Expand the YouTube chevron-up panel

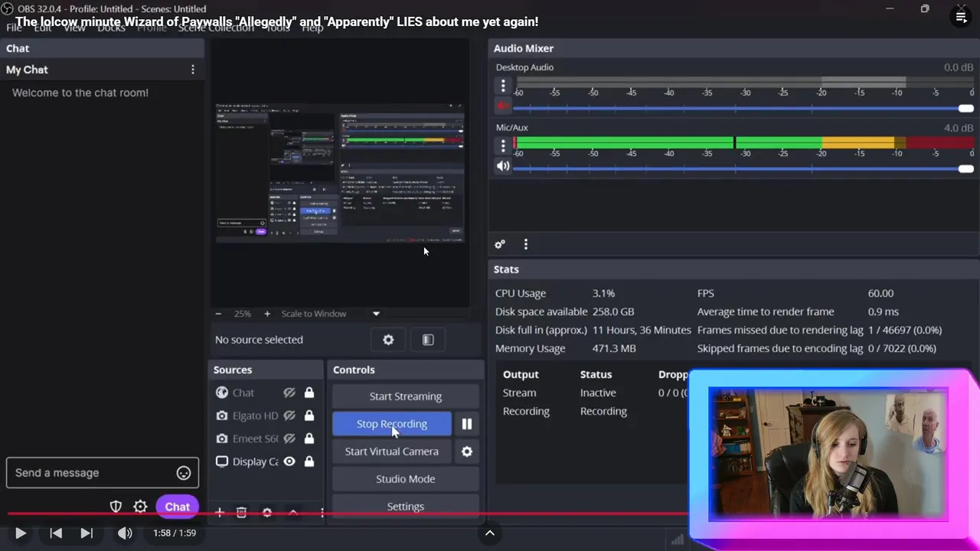pyautogui.click(x=490, y=533)
